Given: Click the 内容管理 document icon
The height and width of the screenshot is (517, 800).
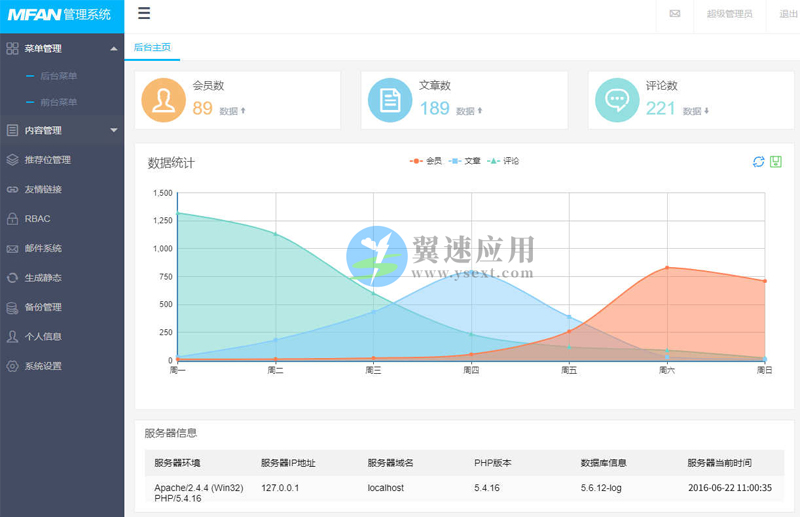Looking at the screenshot, I should (12, 130).
